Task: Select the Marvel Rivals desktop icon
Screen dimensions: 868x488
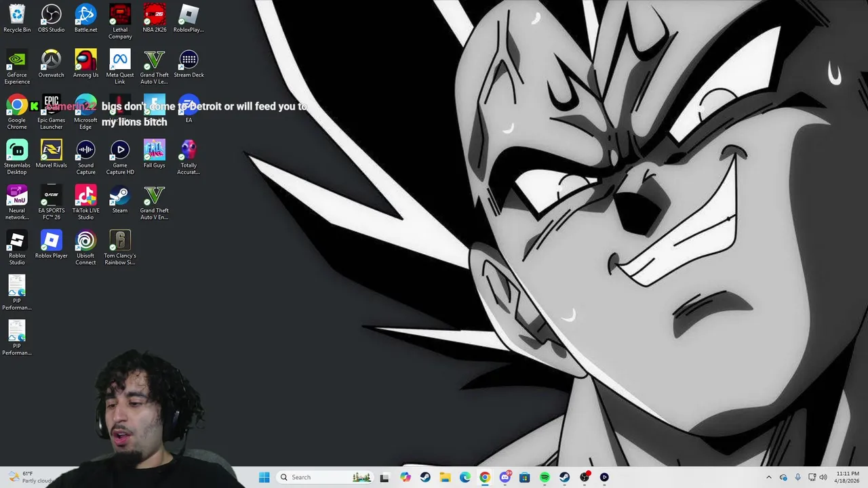Action: coord(52,154)
